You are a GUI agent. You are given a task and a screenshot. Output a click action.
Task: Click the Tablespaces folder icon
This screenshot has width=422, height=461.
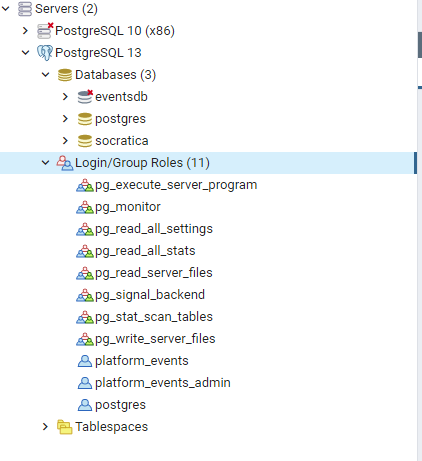(x=65, y=427)
